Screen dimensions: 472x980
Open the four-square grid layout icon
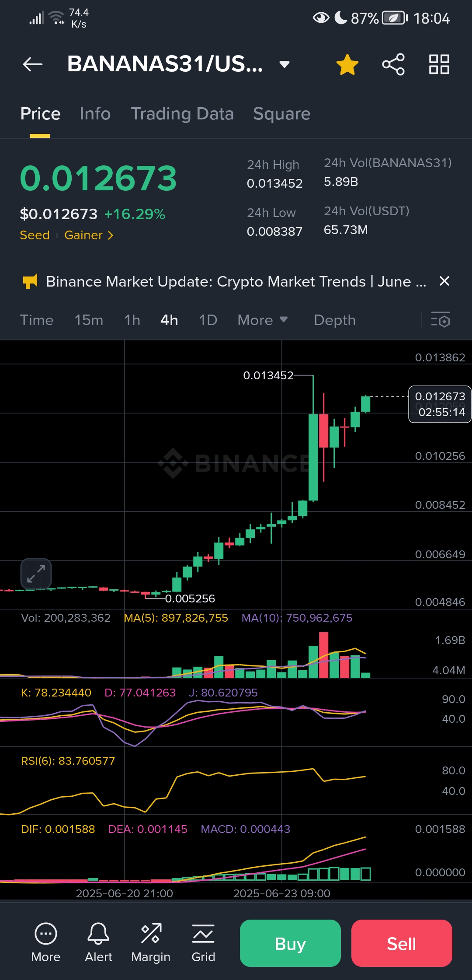[x=439, y=64]
